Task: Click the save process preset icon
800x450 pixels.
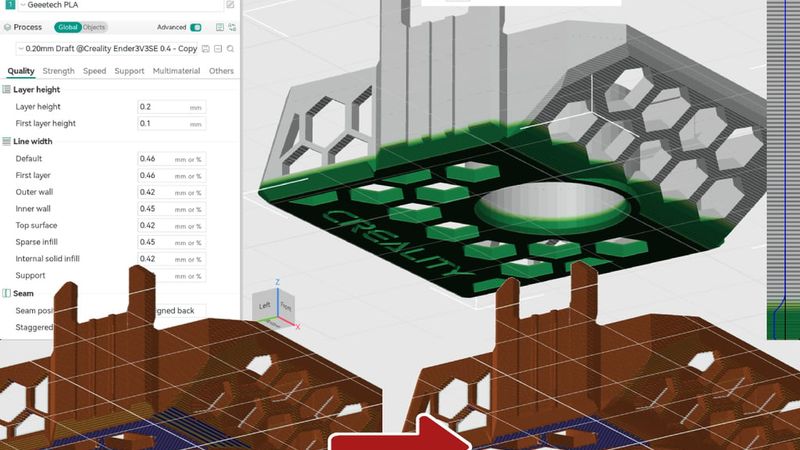Action: (x=205, y=48)
